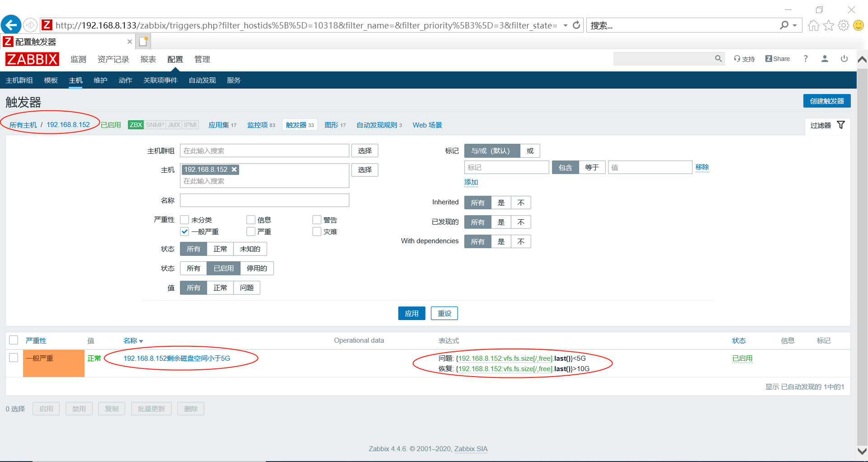Click the favorites star icon
The image size is (868, 462).
click(x=829, y=25)
